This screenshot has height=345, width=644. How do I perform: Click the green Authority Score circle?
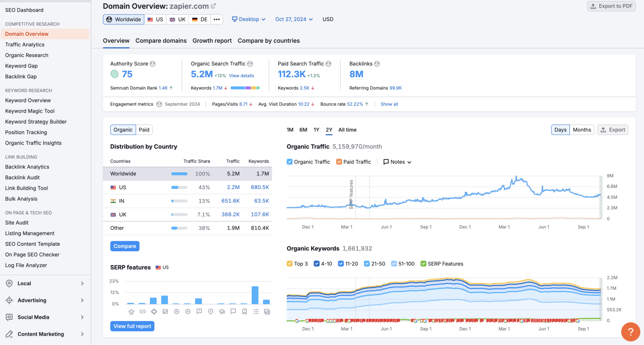(x=115, y=74)
